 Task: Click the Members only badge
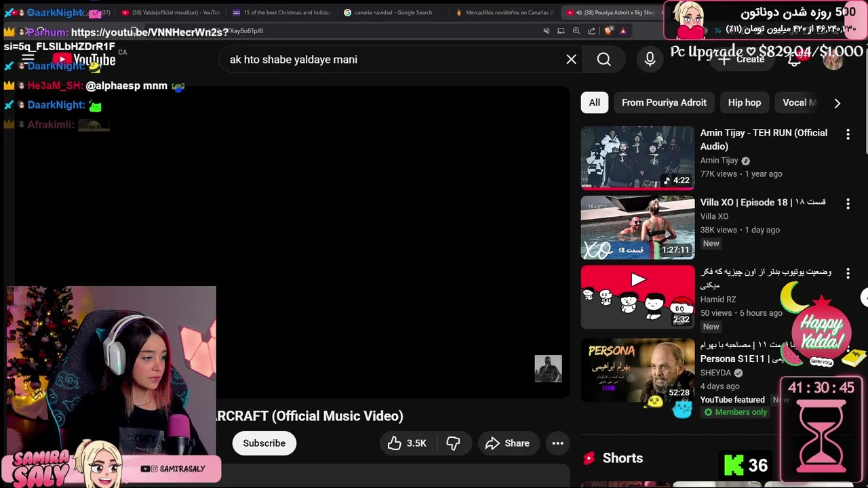point(734,412)
